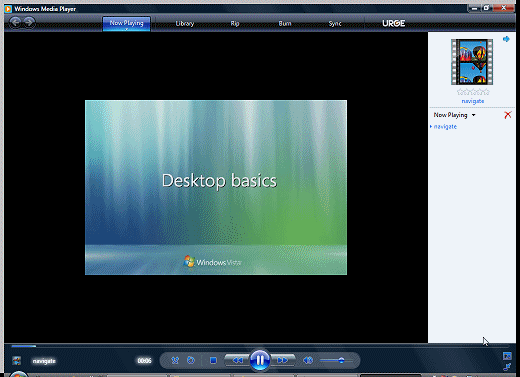Open the Rip tab

235,24
